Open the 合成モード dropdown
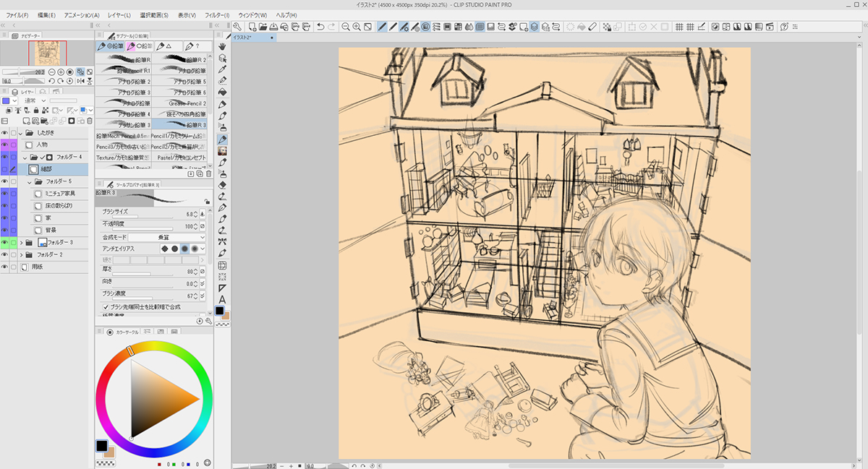Screen dimensions: 868x469 coord(167,237)
